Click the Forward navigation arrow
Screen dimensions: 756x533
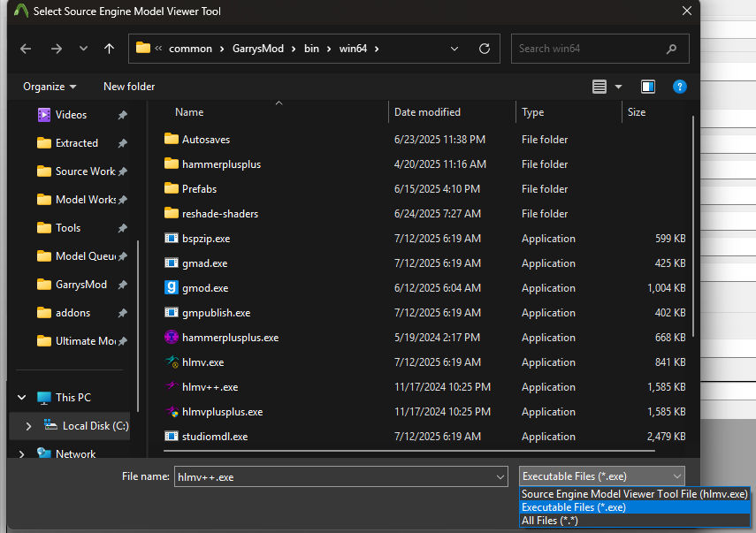[x=57, y=49]
